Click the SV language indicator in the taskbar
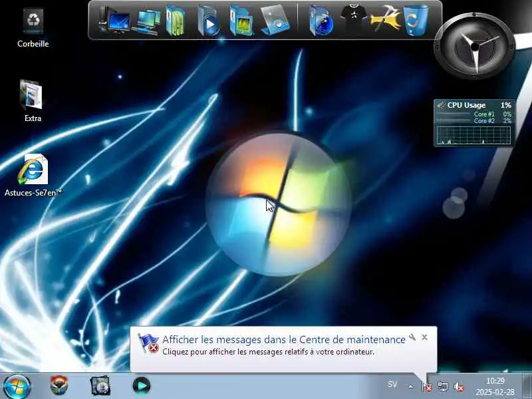 click(392, 384)
